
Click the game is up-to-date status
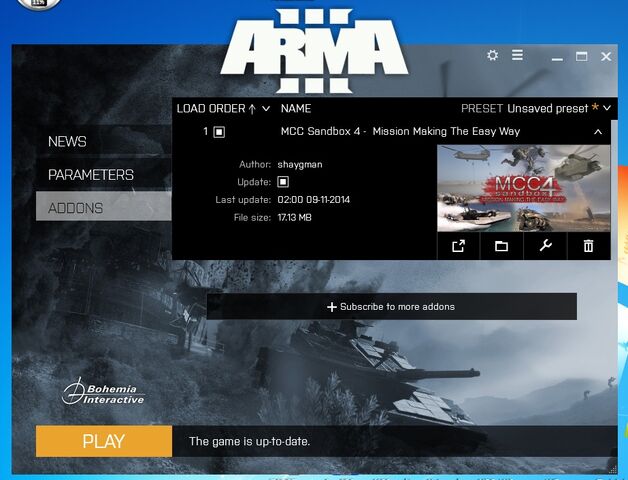coord(250,442)
